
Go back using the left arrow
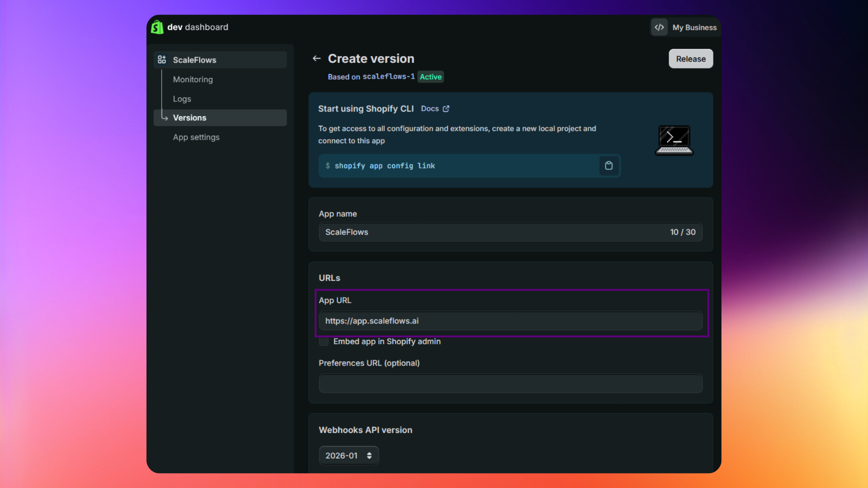pos(316,59)
